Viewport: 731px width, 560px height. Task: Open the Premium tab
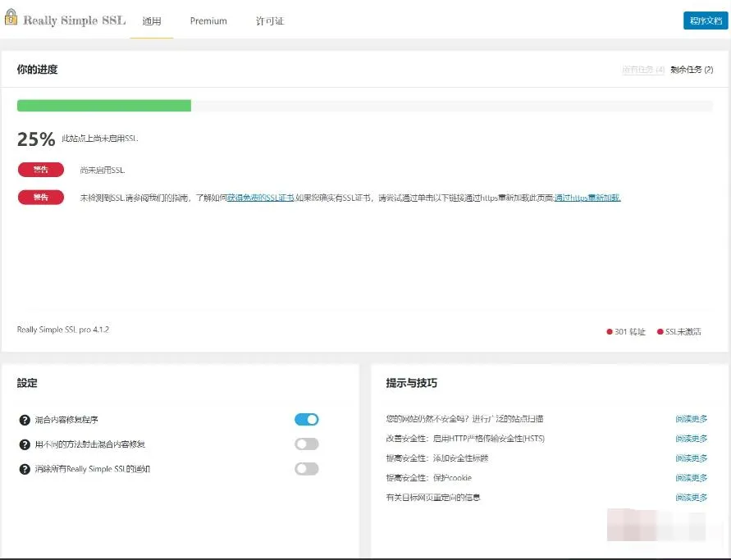click(208, 21)
